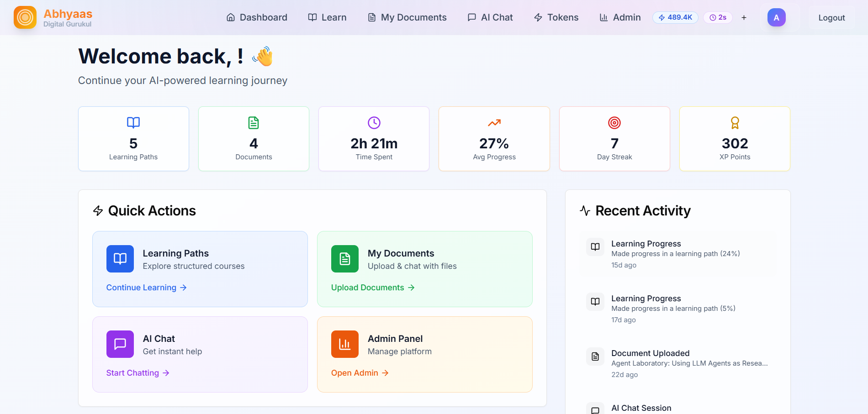Switch to the Tokens page
The width and height of the screenshot is (868, 414).
(x=556, y=17)
